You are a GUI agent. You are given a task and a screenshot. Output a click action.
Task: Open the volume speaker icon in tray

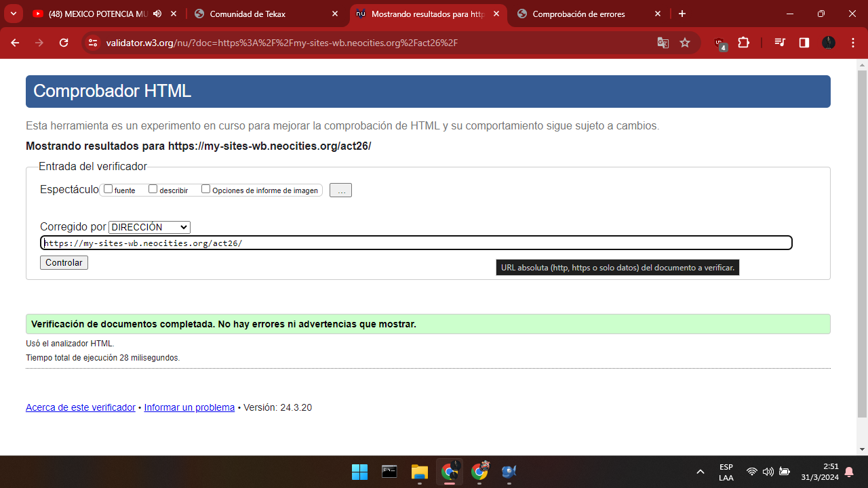(768, 472)
